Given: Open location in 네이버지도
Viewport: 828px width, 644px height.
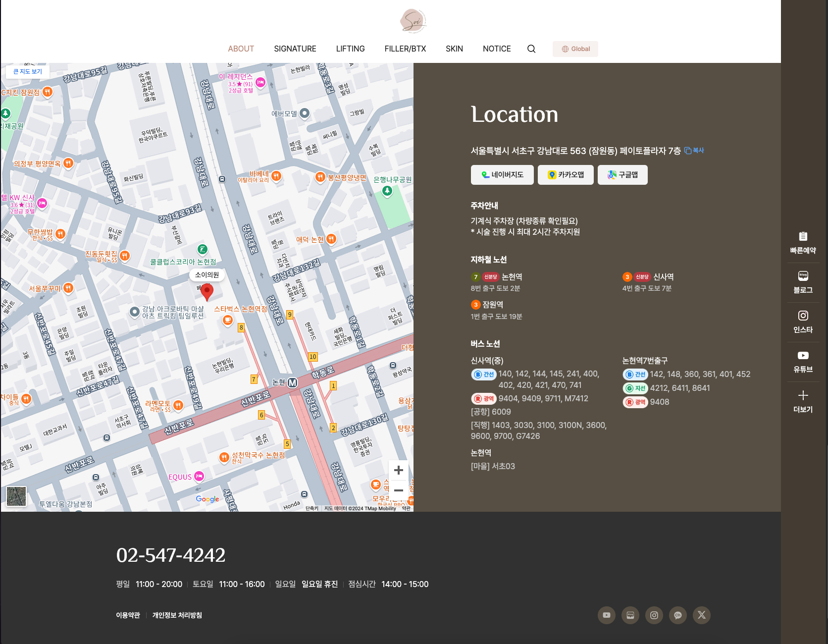Looking at the screenshot, I should pyautogui.click(x=502, y=175).
